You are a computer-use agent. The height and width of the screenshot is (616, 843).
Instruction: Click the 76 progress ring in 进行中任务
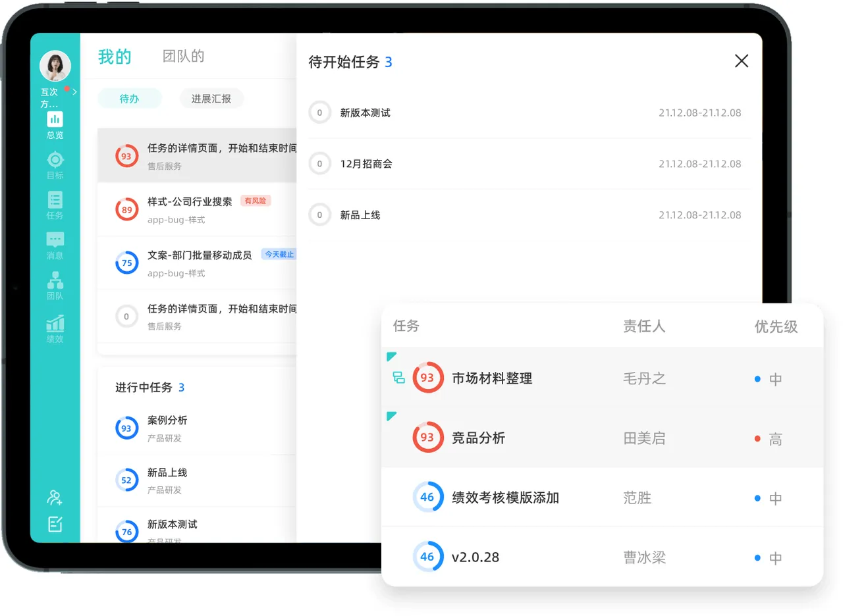coord(126,532)
